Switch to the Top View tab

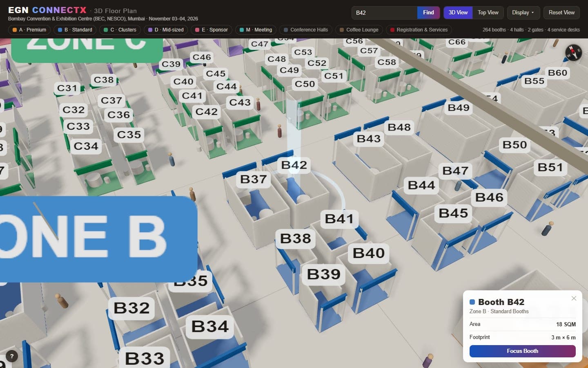coord(488,13)
